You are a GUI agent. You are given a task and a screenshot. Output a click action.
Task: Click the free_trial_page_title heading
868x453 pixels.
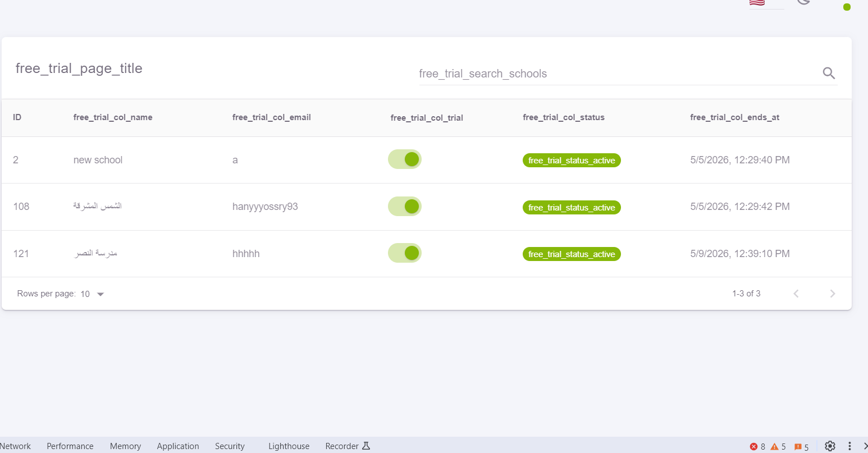click(79, 68)
